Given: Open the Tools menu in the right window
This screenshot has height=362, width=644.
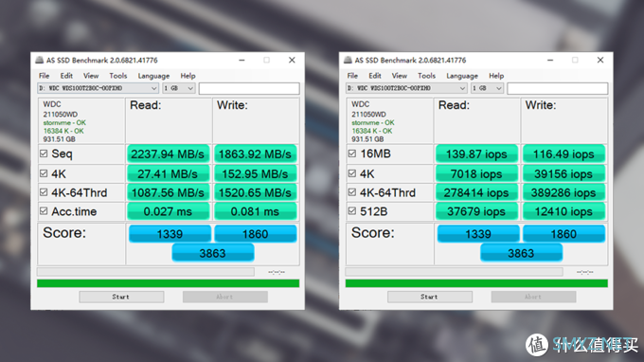Looking at the screenshot, I should click(x=426, y=76).
